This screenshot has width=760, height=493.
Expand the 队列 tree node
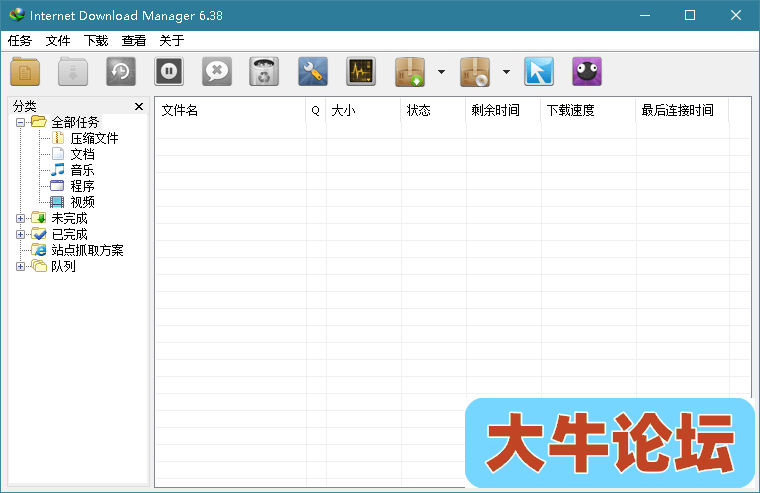click(x=20, y=266)
